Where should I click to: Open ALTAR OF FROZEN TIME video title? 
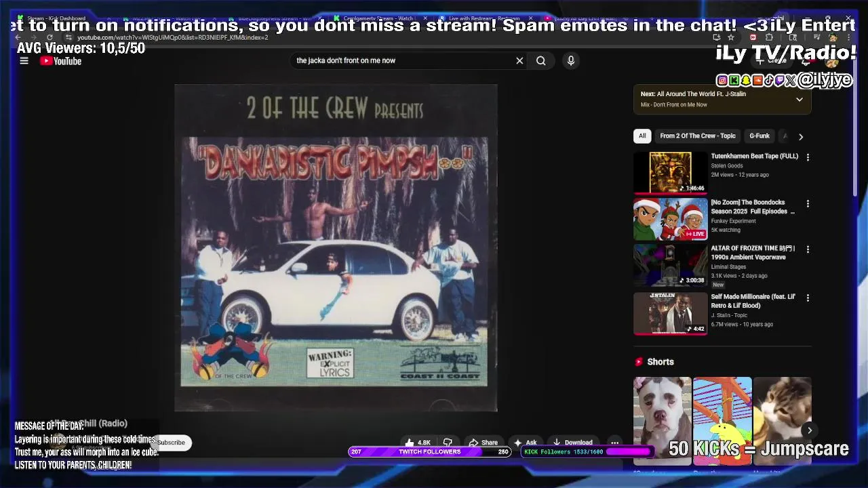pos(753,253)
